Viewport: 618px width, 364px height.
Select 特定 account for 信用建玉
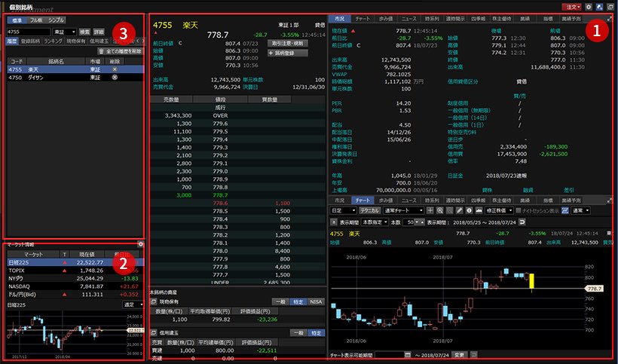[317, 333]
